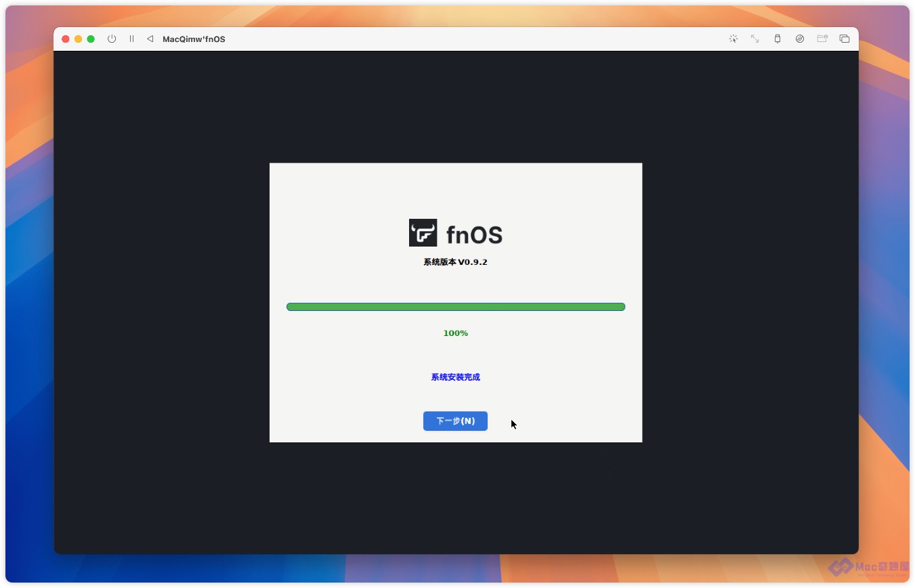915x588 pixels.
Task: Click the overlapping windows icon in the toolbar
Action: tap(845, 39)
